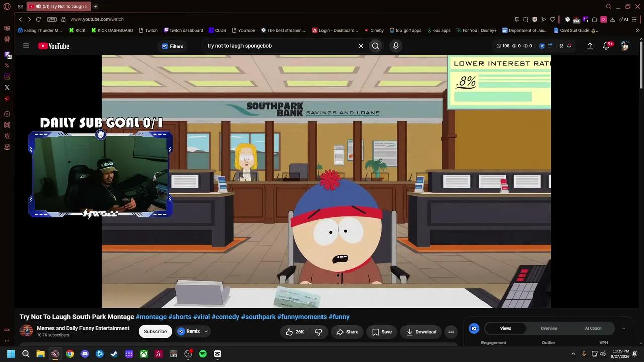
Task: Open Twitch in the browser sidebar
Action: coord(7,54)
